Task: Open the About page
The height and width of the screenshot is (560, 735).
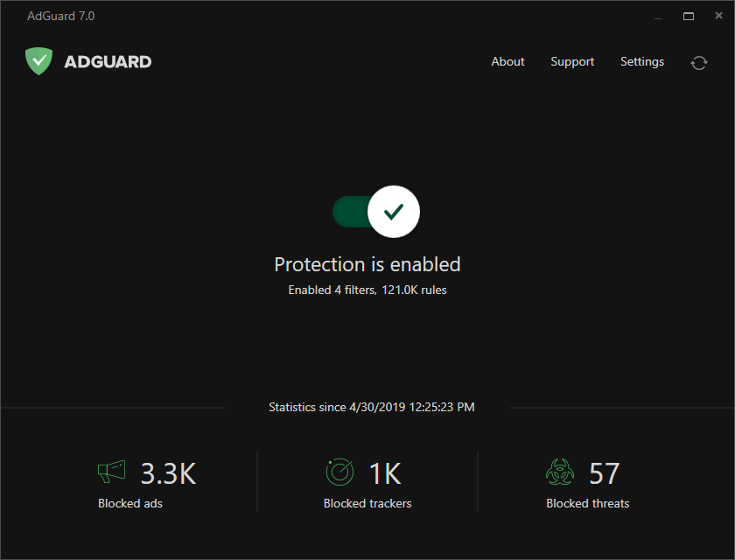Action: (x=507, y=62)
